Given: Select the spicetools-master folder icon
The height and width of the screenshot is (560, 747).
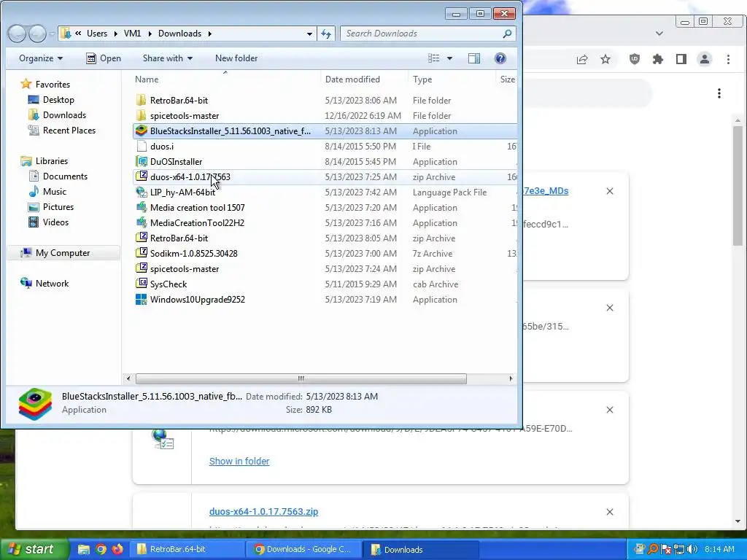Looking at the screenshot, I should 141,116.
